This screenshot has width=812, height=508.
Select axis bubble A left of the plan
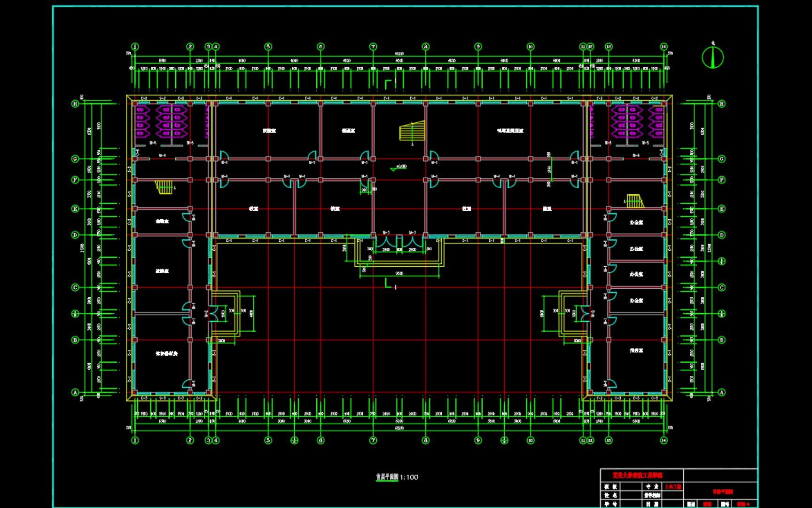[x=75, y=392]
